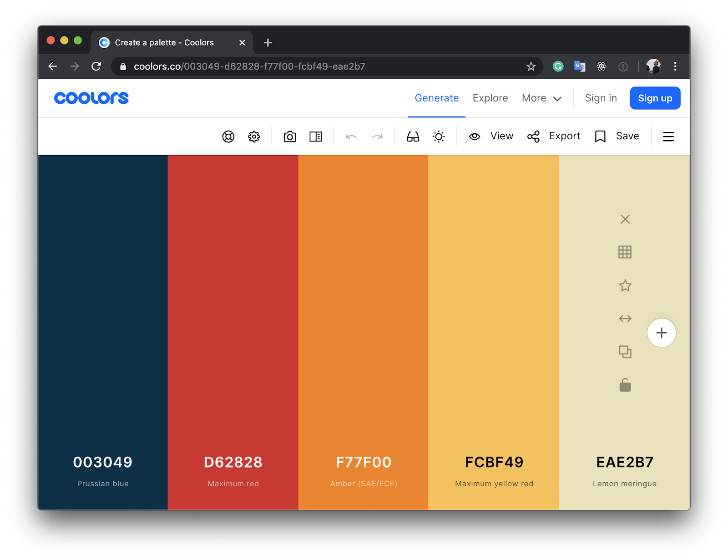Image resolution: width=728 pixels, height=560 pixels.
Task: Reload the Coolors page
Action: 96,66
